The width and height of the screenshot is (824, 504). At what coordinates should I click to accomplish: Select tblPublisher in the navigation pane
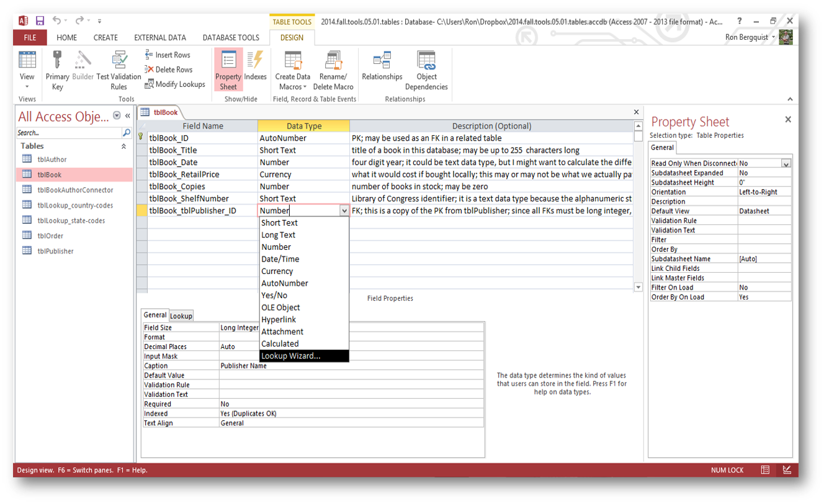55,251
